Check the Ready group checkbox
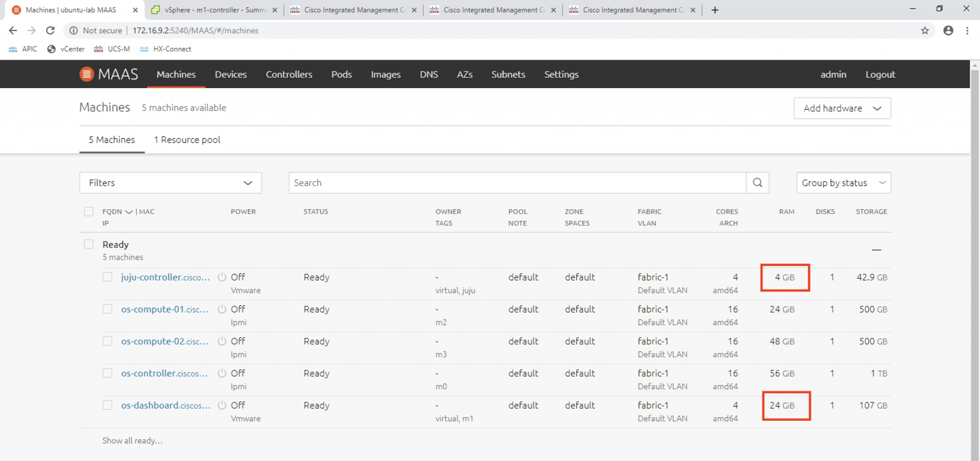Image resolution: width=980 pixels, height=461 pixels. tap(89, 244)
